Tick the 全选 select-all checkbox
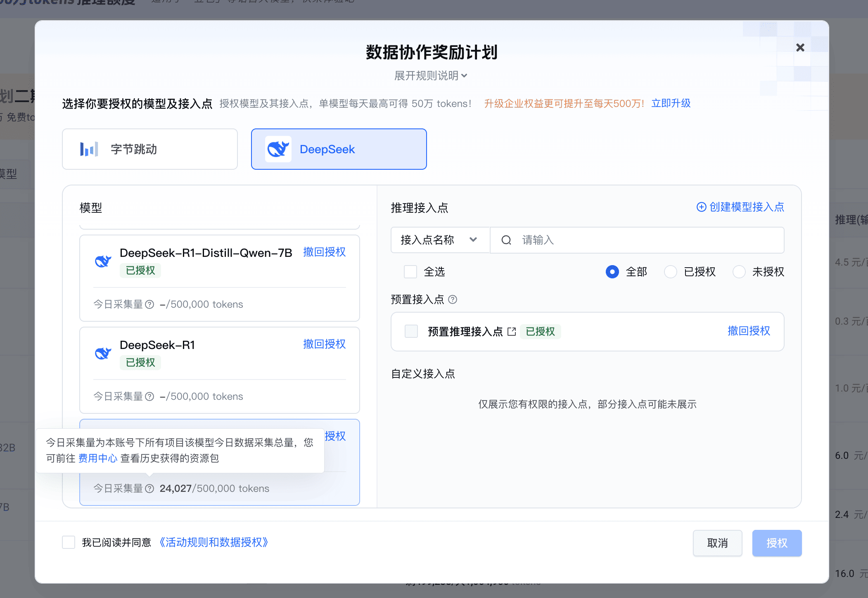This screenshot has height=598, width=868. click(x=410, y=272)
